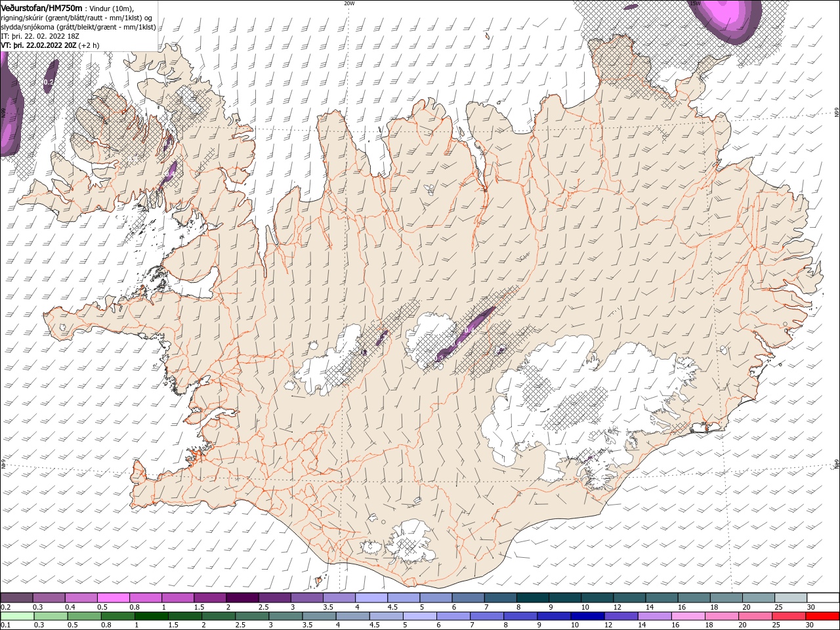The image size is (840, 630).
Task: Pick the crimson 25 rain legend swatch
Action: coord(788,616)
